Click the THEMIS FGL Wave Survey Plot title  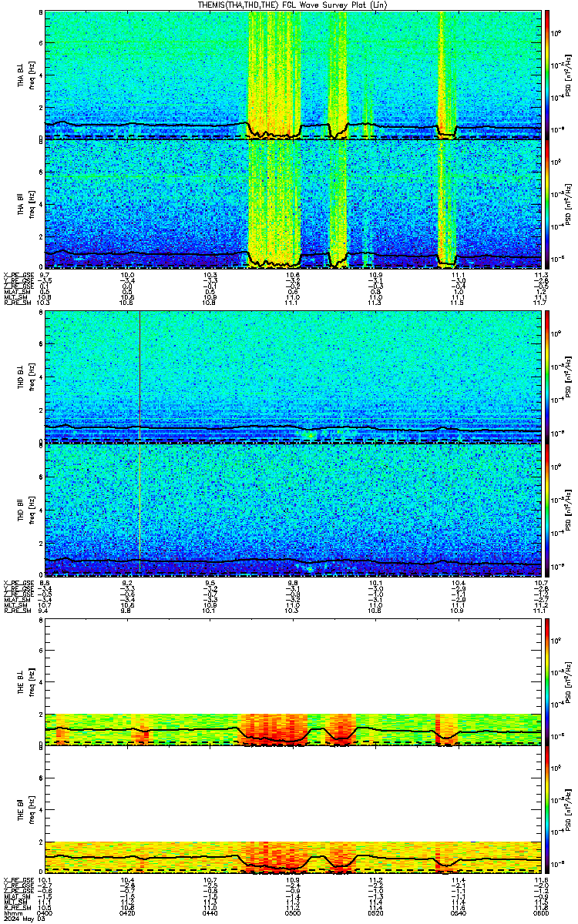click(x=292, y=5)
